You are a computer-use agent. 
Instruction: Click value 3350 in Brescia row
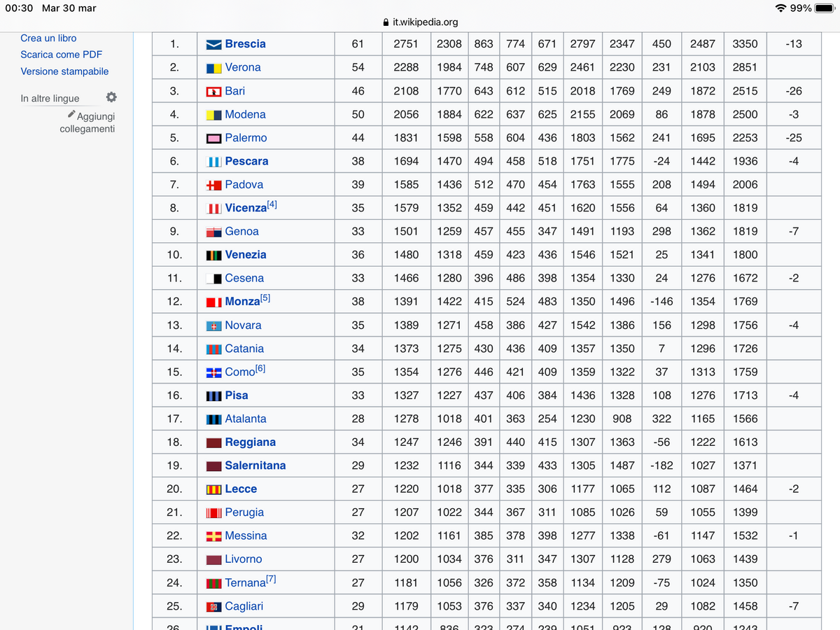tap(745, 44)
